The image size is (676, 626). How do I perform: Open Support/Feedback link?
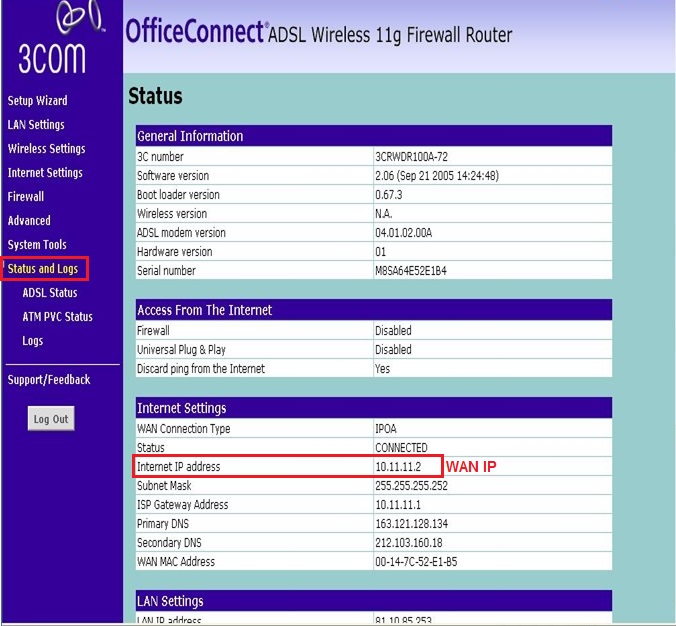point(49,380)
